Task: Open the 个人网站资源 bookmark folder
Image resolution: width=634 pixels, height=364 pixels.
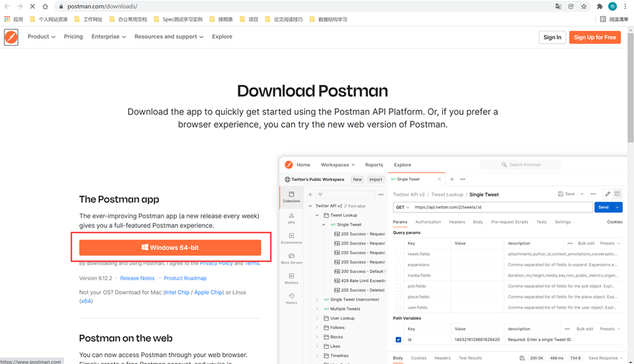Action: (x=49, y=19)
